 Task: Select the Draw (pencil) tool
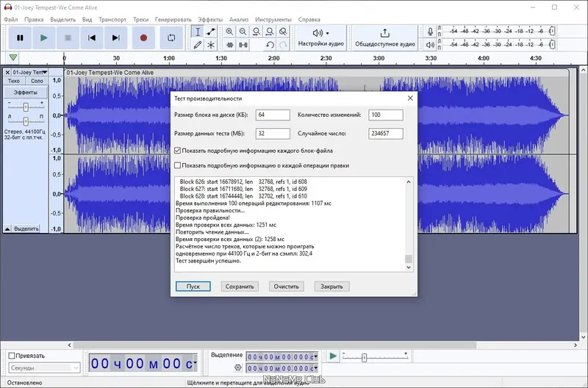point(198,45)
